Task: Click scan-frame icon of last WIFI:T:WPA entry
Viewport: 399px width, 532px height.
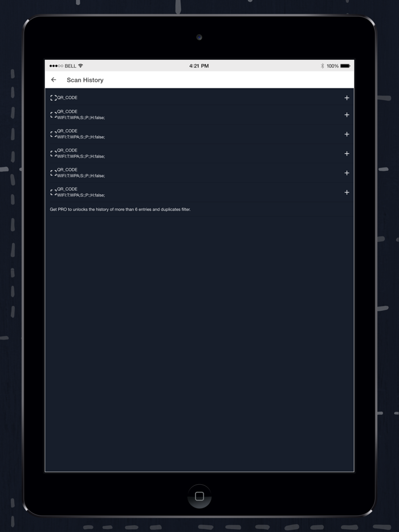Action: coord(54,192)
